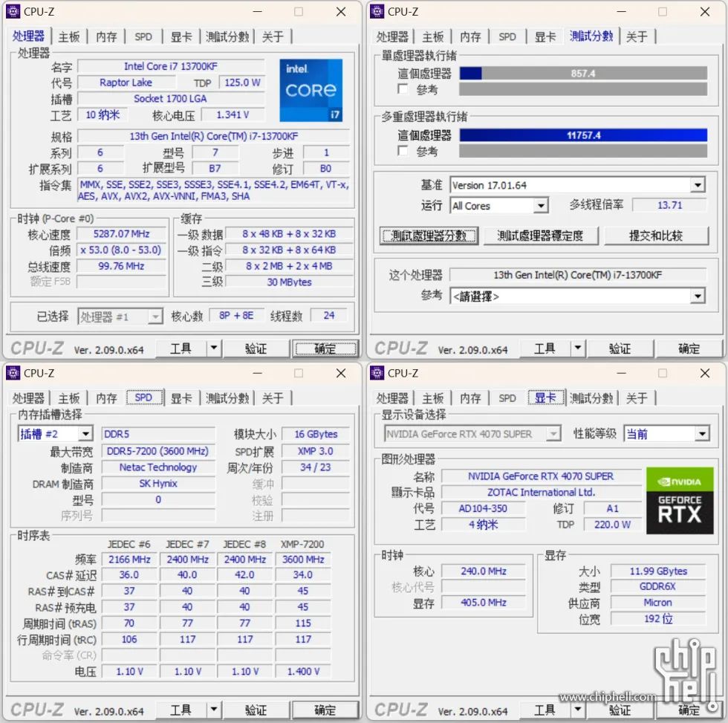Switch to 内存 tab in processor window
The width and height of the screenshot is (728, 723).
[x=107, y=36]
